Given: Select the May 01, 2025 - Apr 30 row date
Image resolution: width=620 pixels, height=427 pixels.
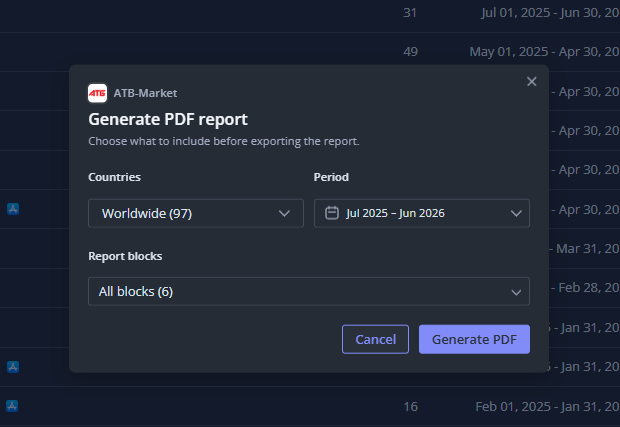Looking at the screenshot, I should 544,52.
